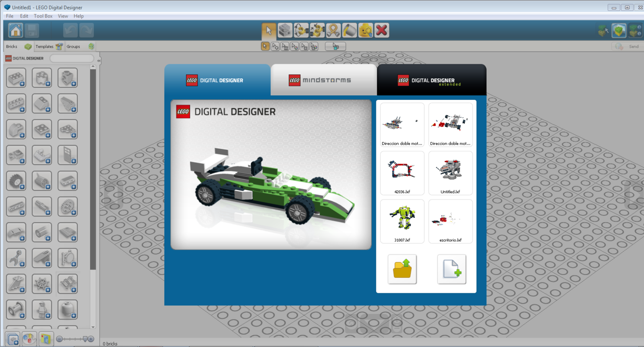Viewport: 644px width, 347px height.
Task: Open View mode from the top-right icons
Action: pos(619,30)
